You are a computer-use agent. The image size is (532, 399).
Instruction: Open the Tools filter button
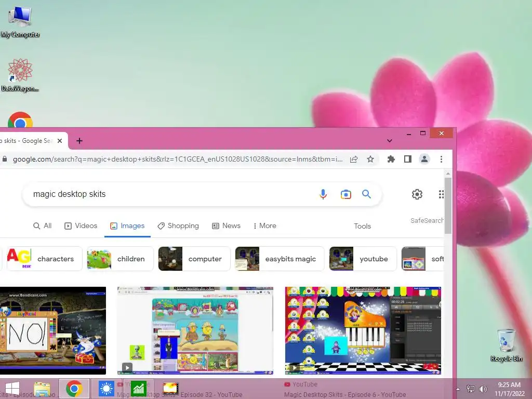[362, 226]
